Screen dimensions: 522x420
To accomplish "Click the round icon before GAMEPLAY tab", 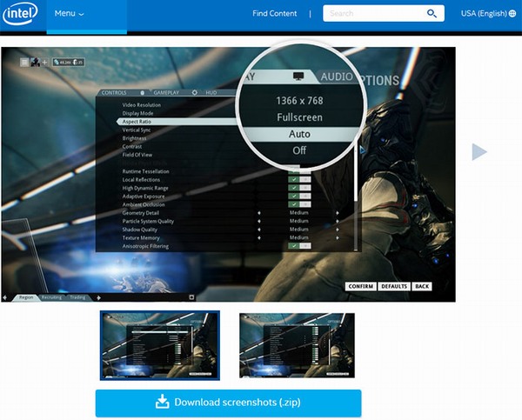I will click(x=142, y=92).
